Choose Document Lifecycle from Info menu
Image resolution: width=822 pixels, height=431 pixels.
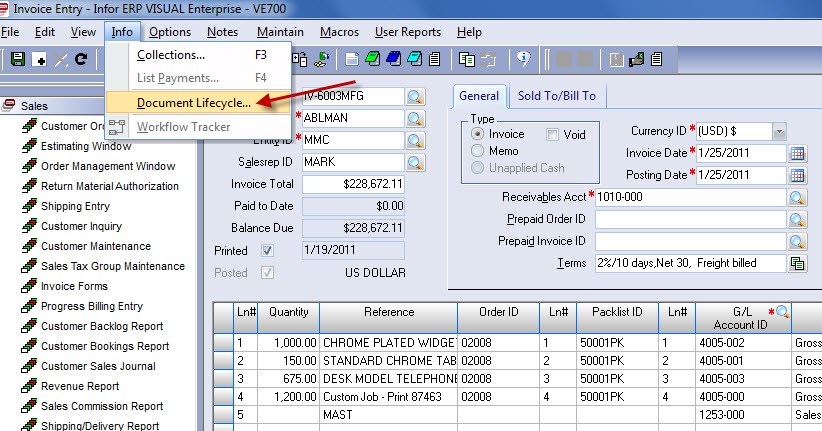point(198,103)
